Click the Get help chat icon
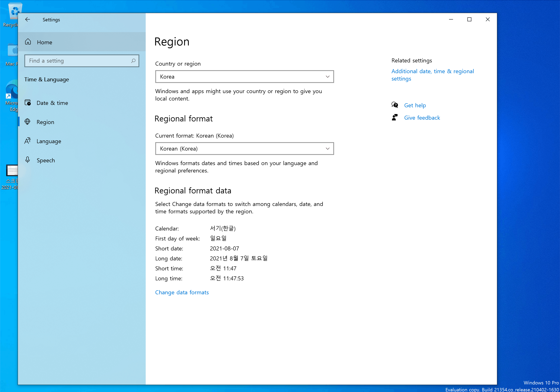The height and width of the screenshot is (392, 560). 394,105
